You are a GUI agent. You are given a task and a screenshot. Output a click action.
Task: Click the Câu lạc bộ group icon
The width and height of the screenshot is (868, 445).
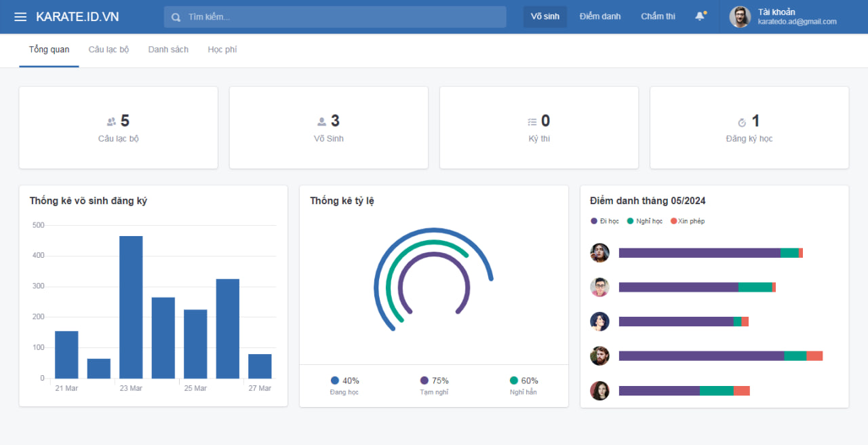click(111, 121)
